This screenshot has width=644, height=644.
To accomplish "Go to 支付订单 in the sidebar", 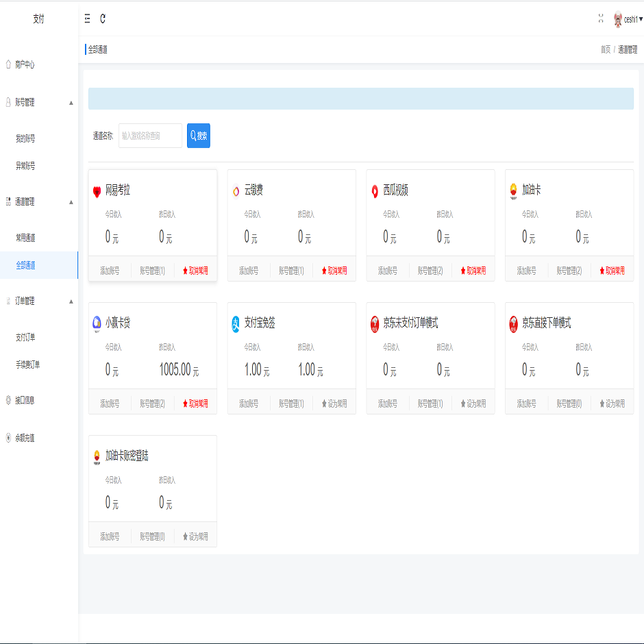I will [x=25, y=337].
